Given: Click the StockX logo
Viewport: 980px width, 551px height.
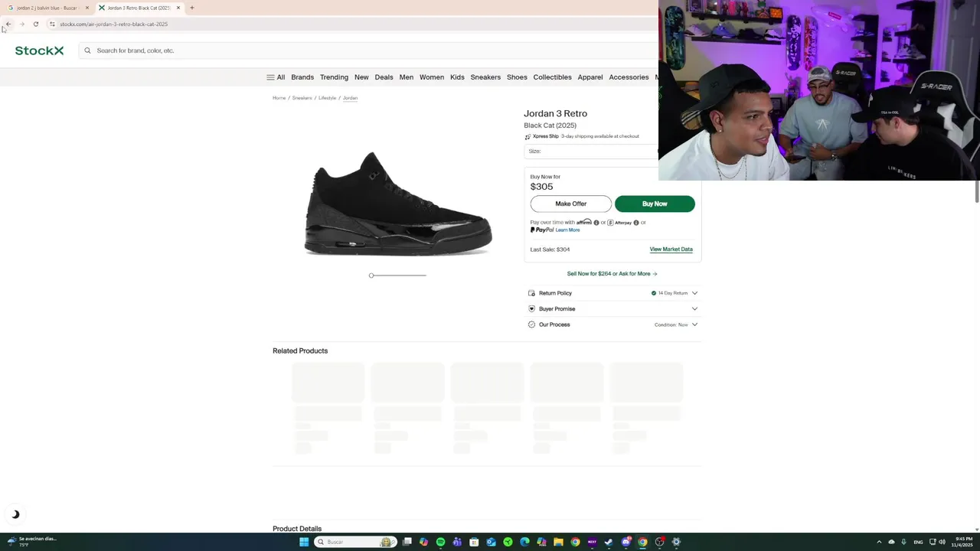Looking at the screenshot, I should click(39, 51).
